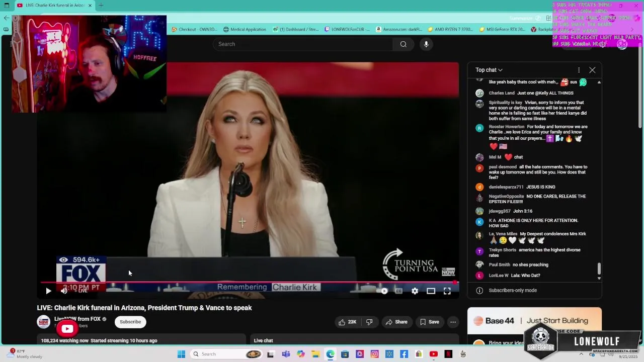644x362 pixels.
Task: Click the taskbar Search box
Action: click(226, 354)
